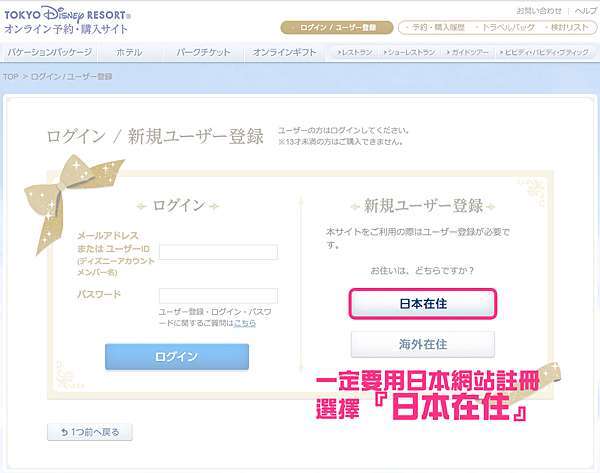This screenshot has width=600, height=473.
Task: Click the ログイン panel heading
Action: (178, 206)
